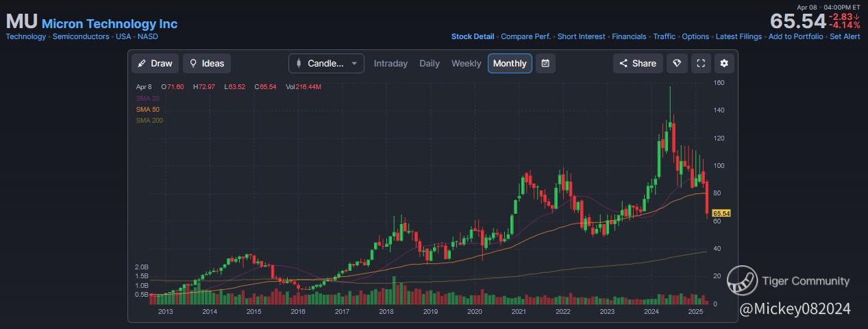
Task: Toggle fullscreen chart icon
Action: click(x=701, y=63)
